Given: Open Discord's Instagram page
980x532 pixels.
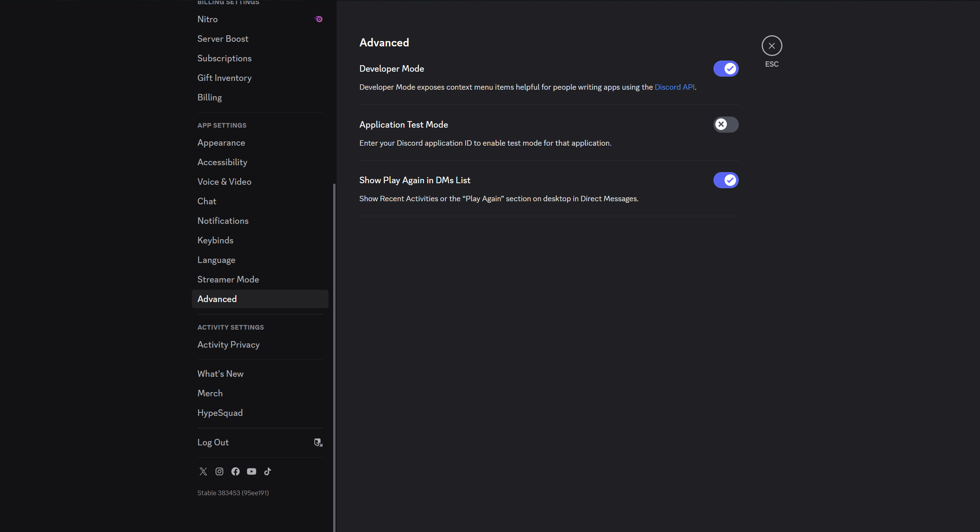Looking at the screenshot, I should pos(219,471).
